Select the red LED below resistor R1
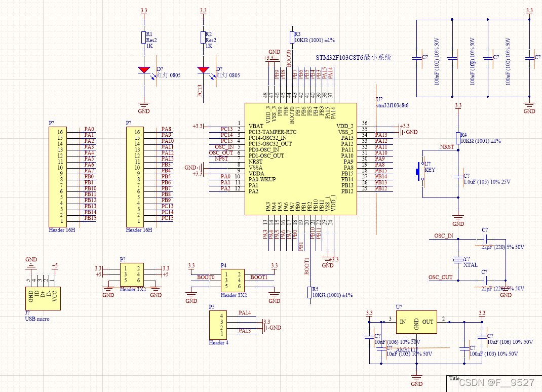Image resolution: width=542 pixels, height=392 pixels. pyautogui.click(x=144, y=70)
